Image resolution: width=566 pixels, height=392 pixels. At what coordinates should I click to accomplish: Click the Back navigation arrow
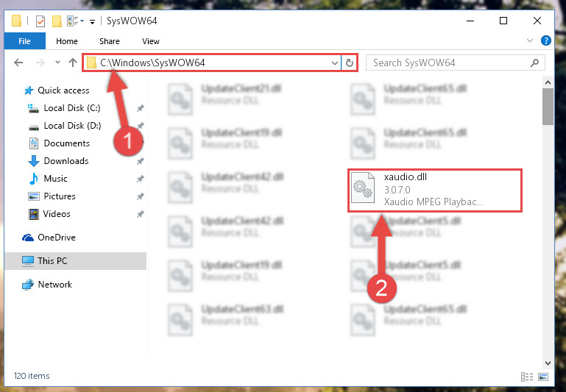point(18,63)
